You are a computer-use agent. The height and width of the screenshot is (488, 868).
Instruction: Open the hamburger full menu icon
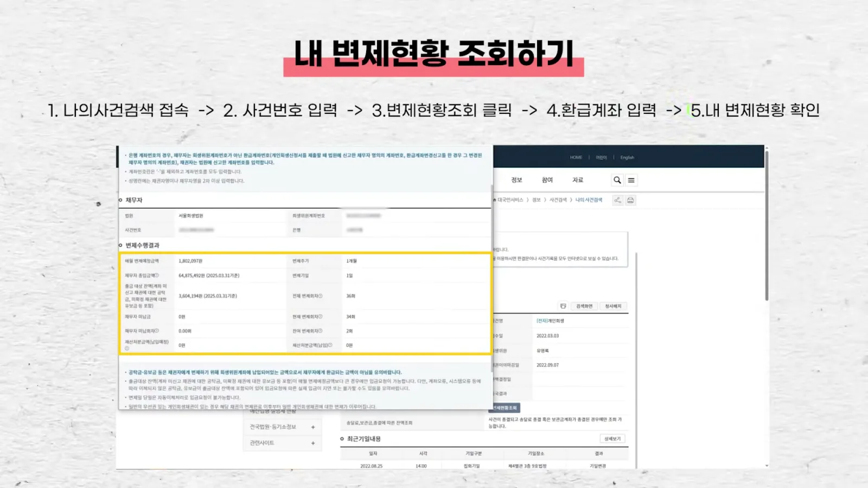pyautogui.click(x=631, y=180)
